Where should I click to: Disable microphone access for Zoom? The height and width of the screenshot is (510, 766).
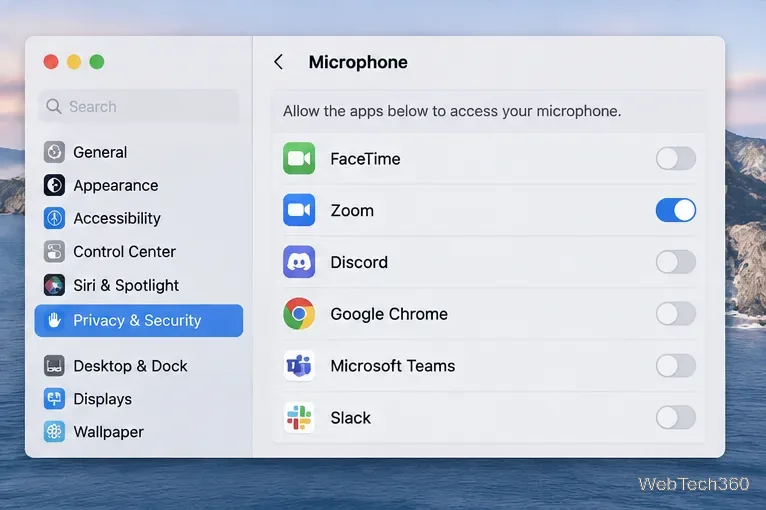coord(676,210)
